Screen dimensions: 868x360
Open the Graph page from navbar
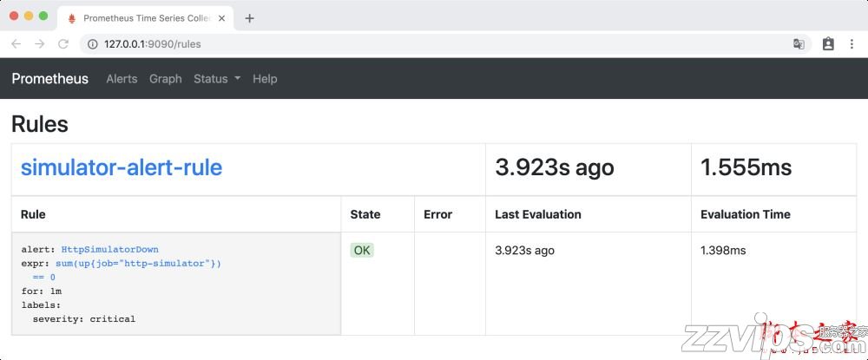165,79
